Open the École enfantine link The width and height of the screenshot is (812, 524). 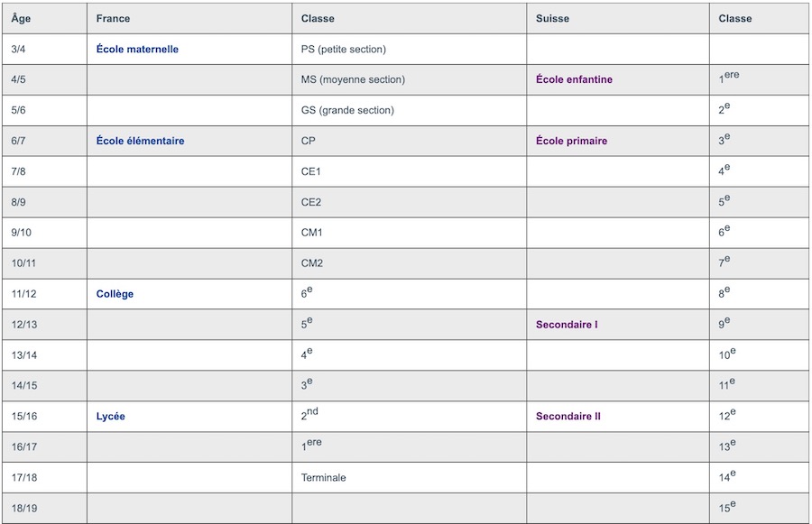(574, 80)
